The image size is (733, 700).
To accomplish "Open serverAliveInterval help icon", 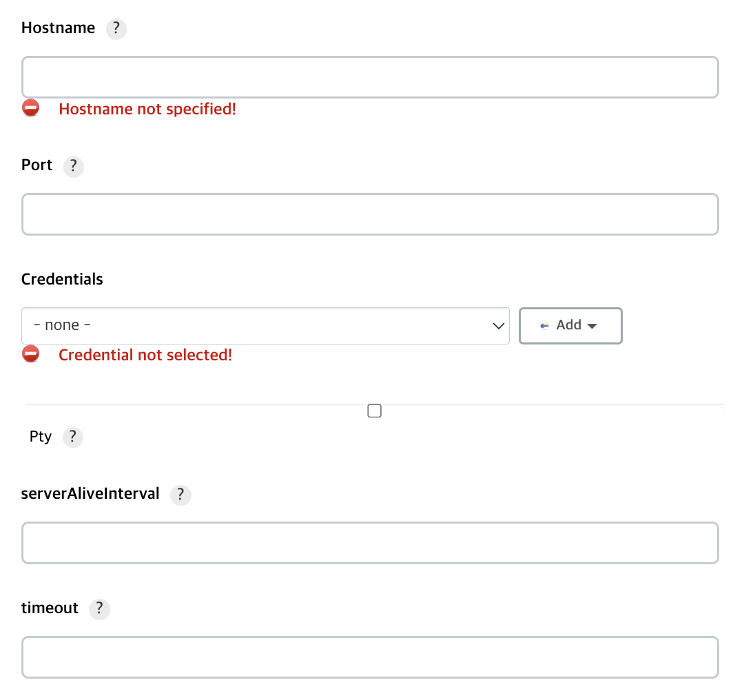I will pyautogui.click(x=180, y=495).
